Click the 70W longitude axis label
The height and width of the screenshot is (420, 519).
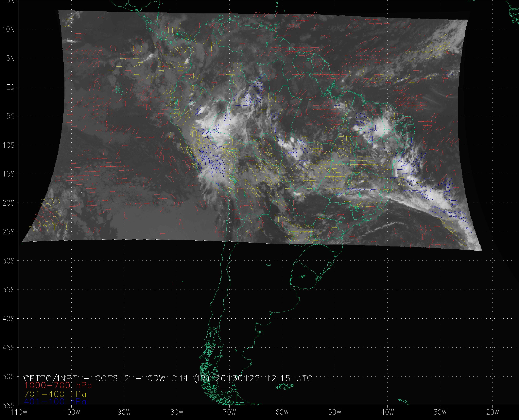click(x=229, y=412)
